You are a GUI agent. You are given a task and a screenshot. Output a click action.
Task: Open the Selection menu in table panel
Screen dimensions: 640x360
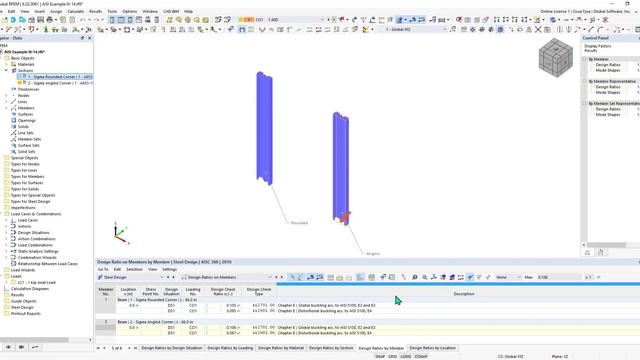[x=134, y=269]
